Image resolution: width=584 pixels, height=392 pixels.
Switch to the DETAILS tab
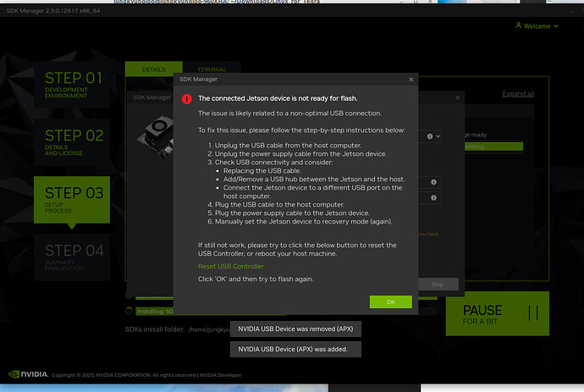point(154,69)
